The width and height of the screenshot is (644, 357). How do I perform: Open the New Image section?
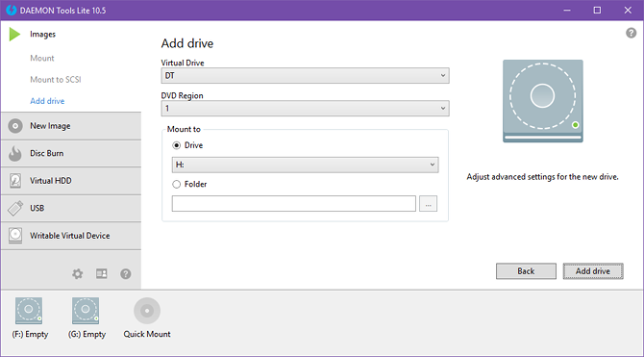coord(71,126)
